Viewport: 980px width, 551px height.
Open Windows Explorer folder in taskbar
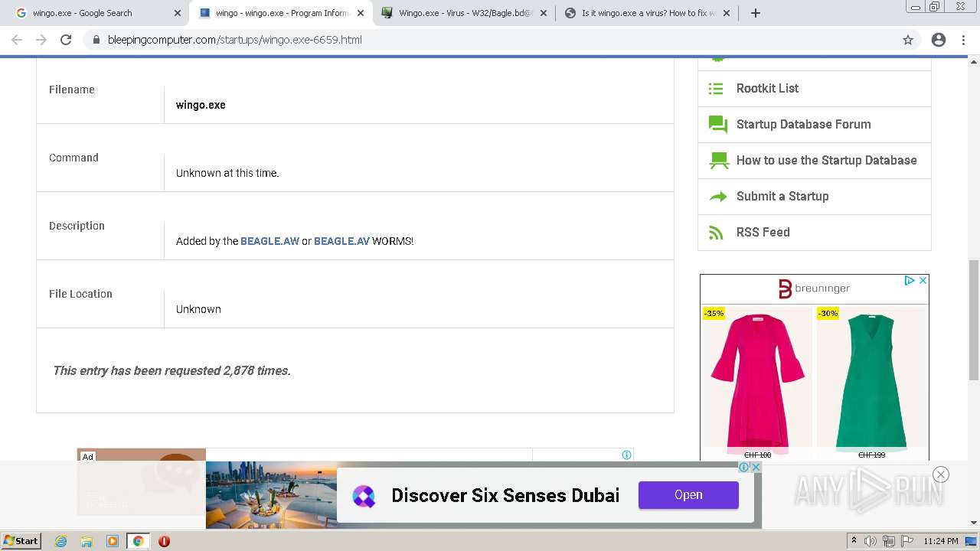pyautogui.click(x=87, y=541)
